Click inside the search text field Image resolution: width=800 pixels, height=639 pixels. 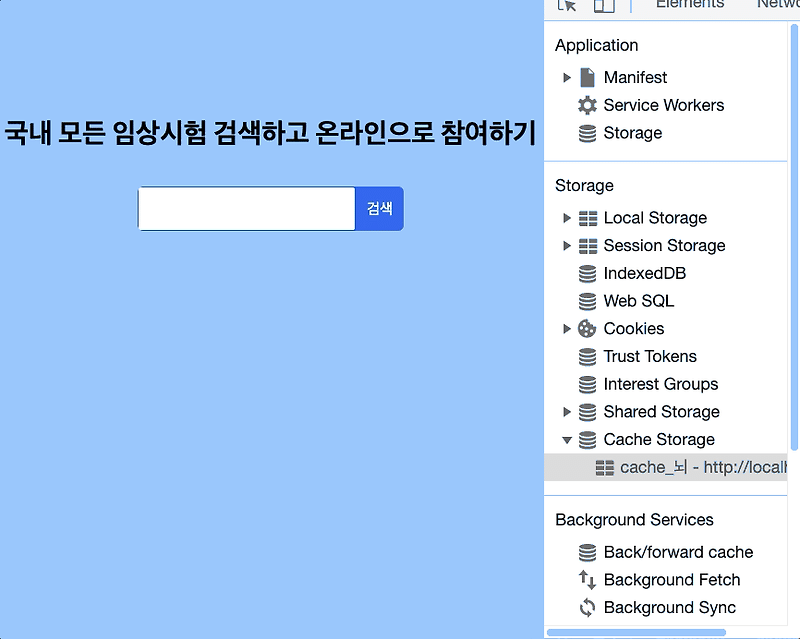coord(245,208)
